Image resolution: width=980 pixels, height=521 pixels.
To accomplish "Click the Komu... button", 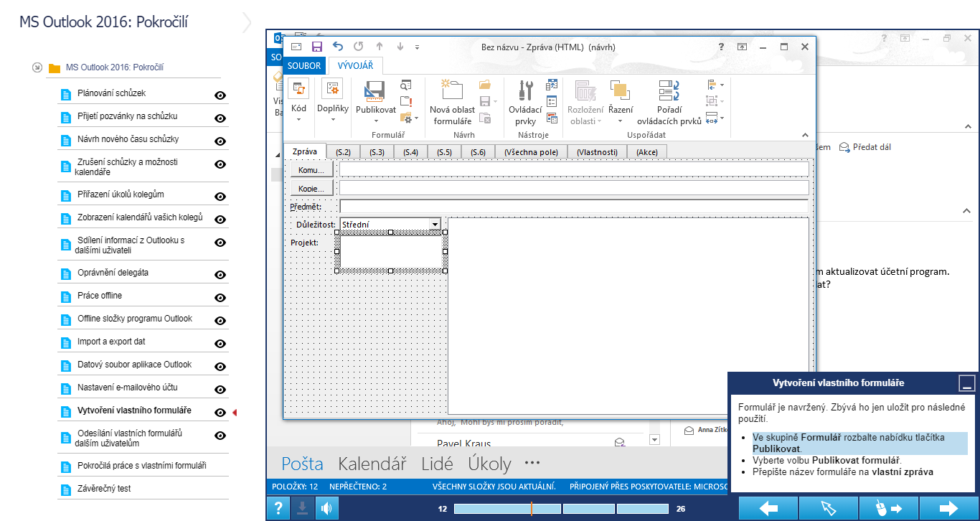I will click(311, 170).
